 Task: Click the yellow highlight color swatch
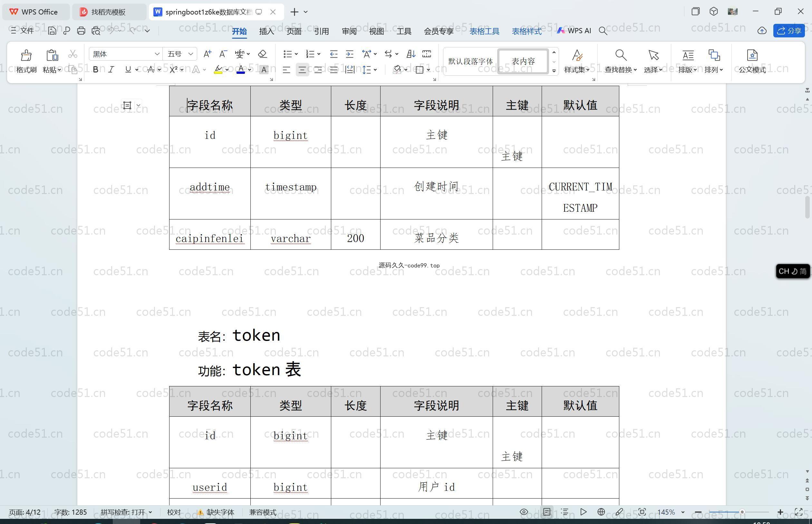[218, 70]
